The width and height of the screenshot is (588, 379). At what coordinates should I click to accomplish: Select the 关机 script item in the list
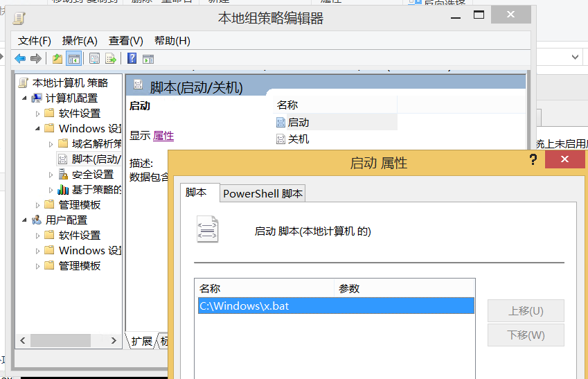[x=298, y=139]
